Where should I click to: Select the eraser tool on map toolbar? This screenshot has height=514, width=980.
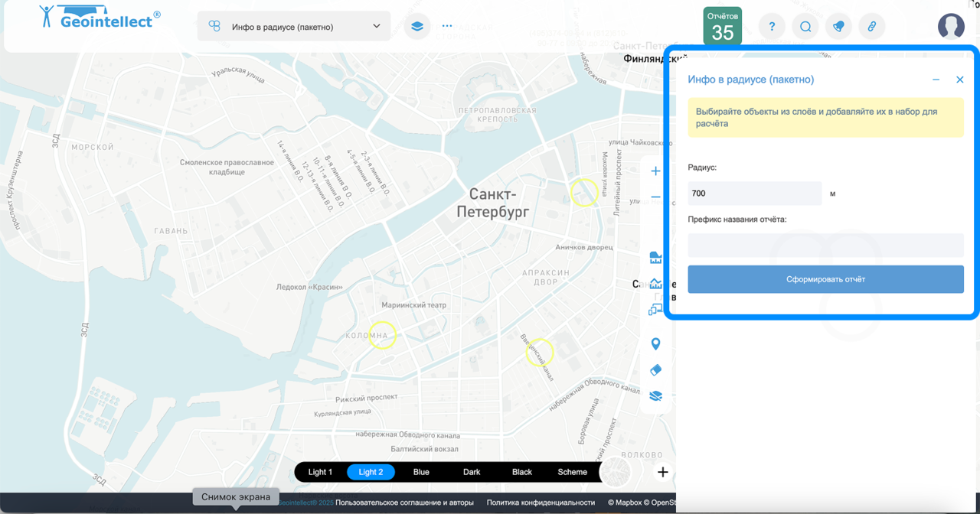[655, 370]
